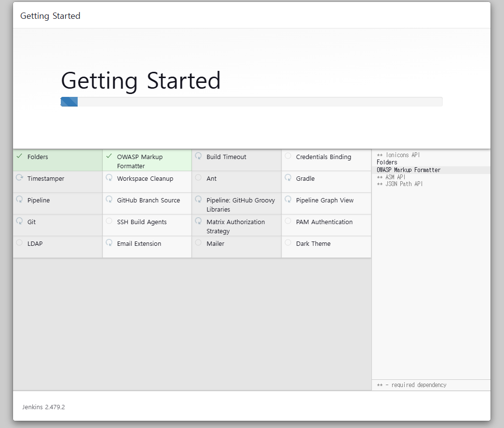
Task: Select the Build Timeout plugin label
Action: click(226, 157)
